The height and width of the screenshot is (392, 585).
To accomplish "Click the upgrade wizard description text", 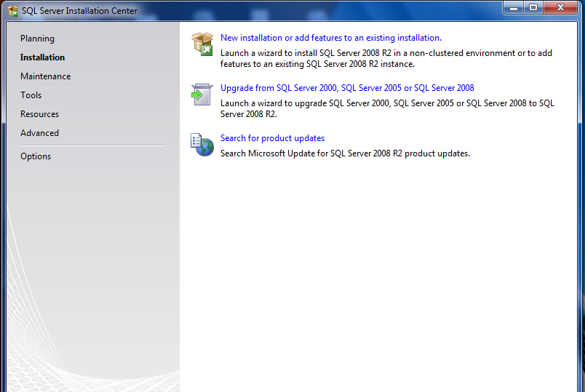I will [387, 108].
